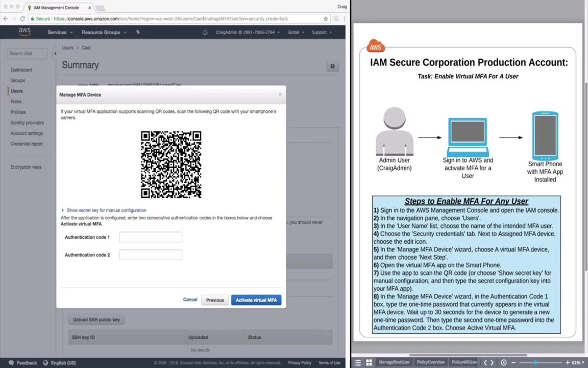Open the Global region dropdown
The image size is (588, 368).
tap(296, 32)
